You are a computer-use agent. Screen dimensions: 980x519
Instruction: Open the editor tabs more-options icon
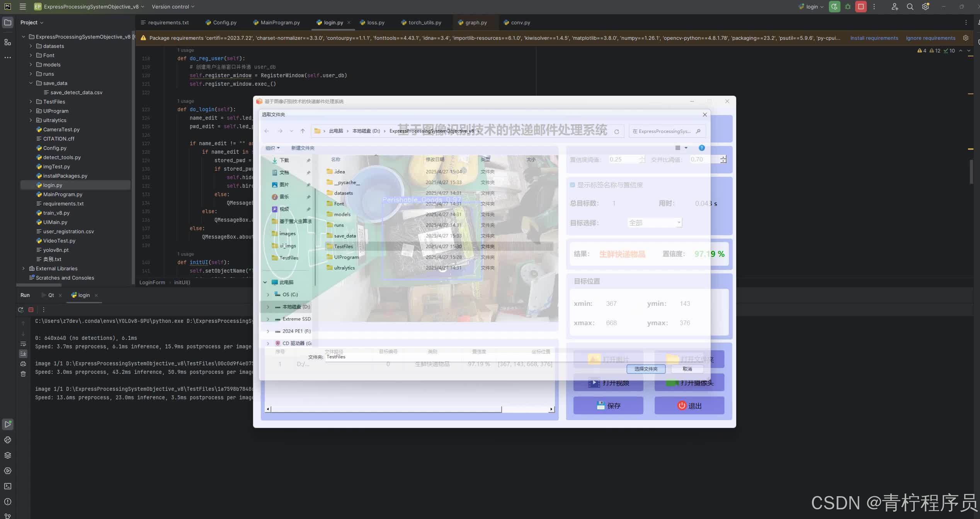(x=966, y=22)
